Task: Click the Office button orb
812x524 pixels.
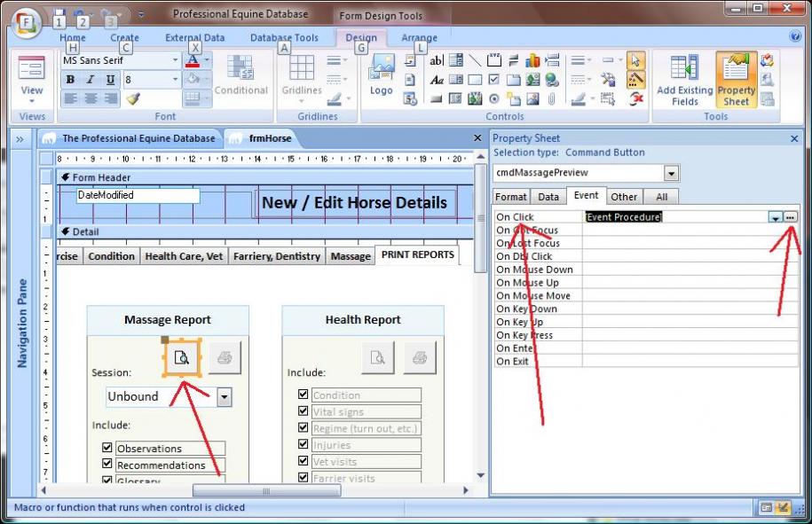Action: pyautogui.click(x=26, y=22)
